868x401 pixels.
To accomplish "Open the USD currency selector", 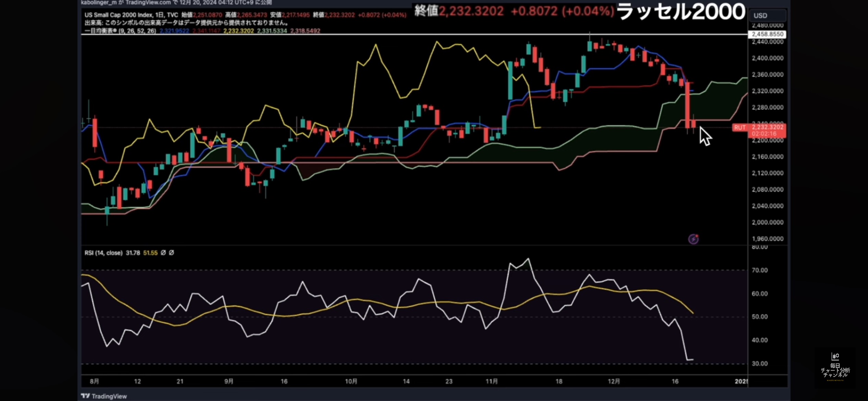I will [768, 15].
